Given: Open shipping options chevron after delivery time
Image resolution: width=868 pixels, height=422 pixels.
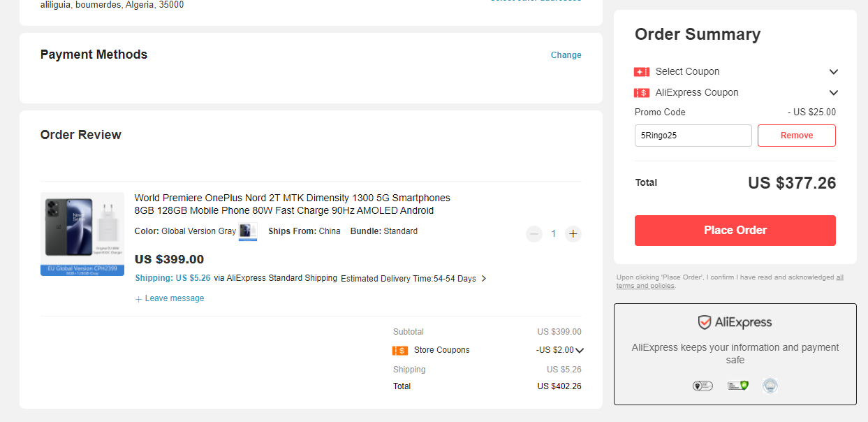Looking at the screenshot, I should click(484, 279).
